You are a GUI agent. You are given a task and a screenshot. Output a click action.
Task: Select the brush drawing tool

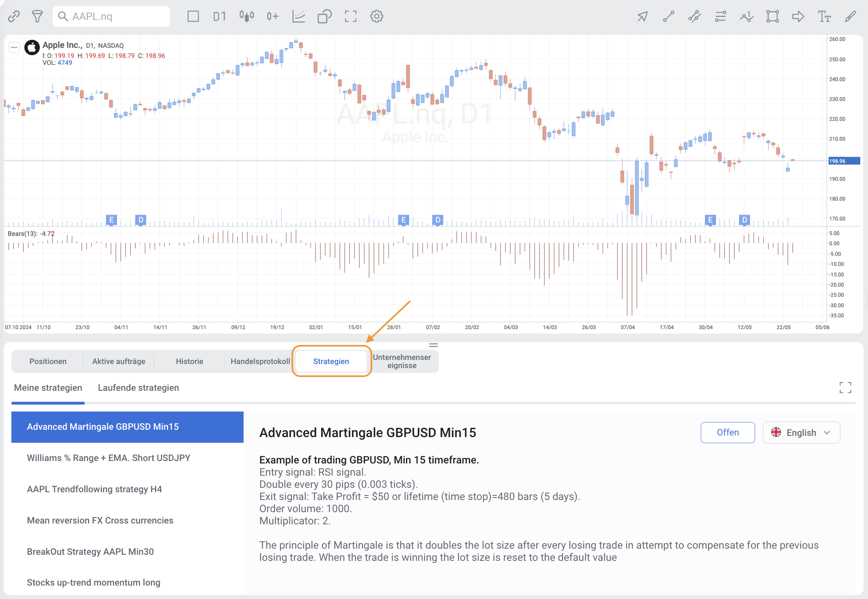pos(850,17)
